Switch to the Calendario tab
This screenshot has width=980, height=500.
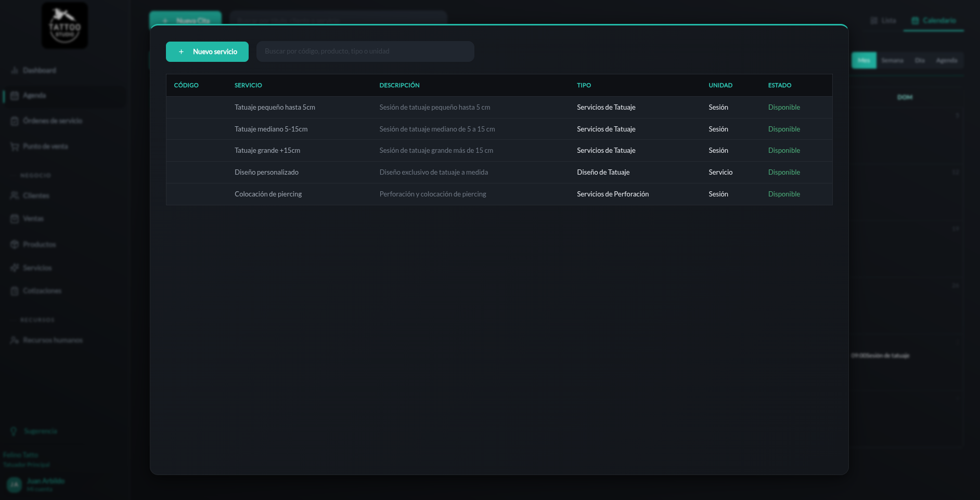(934, 21)
